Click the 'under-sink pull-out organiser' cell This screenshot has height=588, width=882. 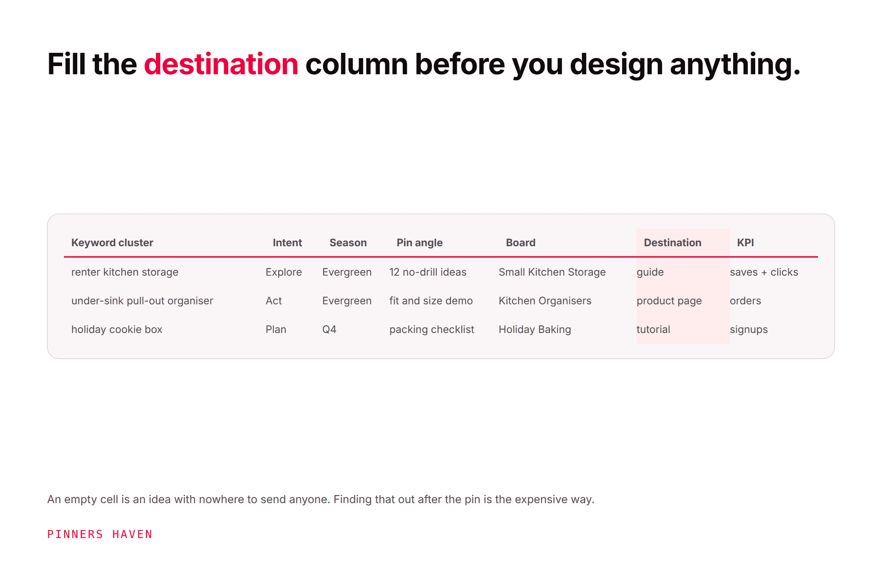(142, 300)
